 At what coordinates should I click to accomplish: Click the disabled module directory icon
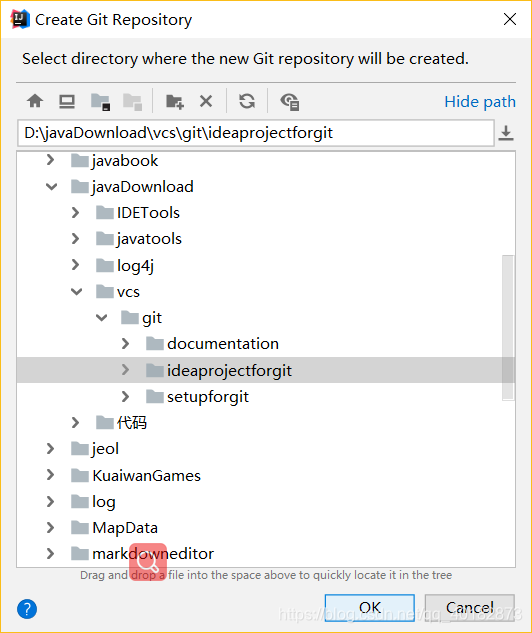click(132, 102)
